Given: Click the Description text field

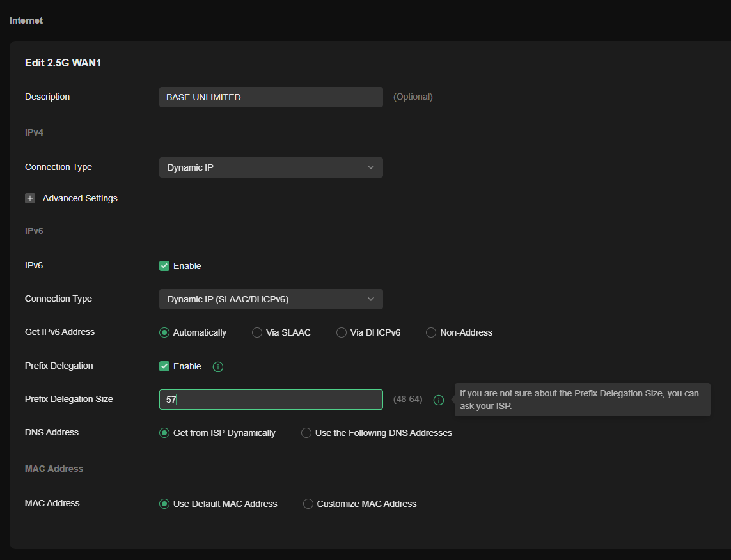Looking at the screenshot, I should tap(271, 97).
